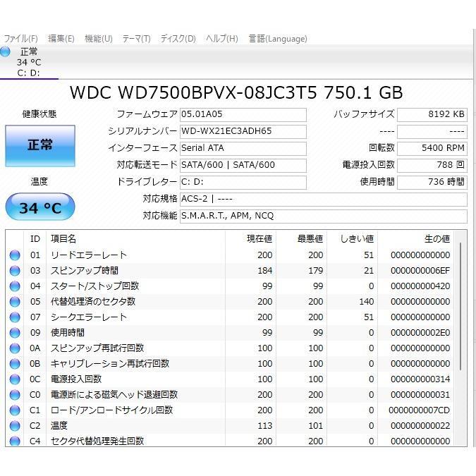The height and width of the screenshot is (476, 476).
Task: Click the 現在値 column header
Action: 251,239
